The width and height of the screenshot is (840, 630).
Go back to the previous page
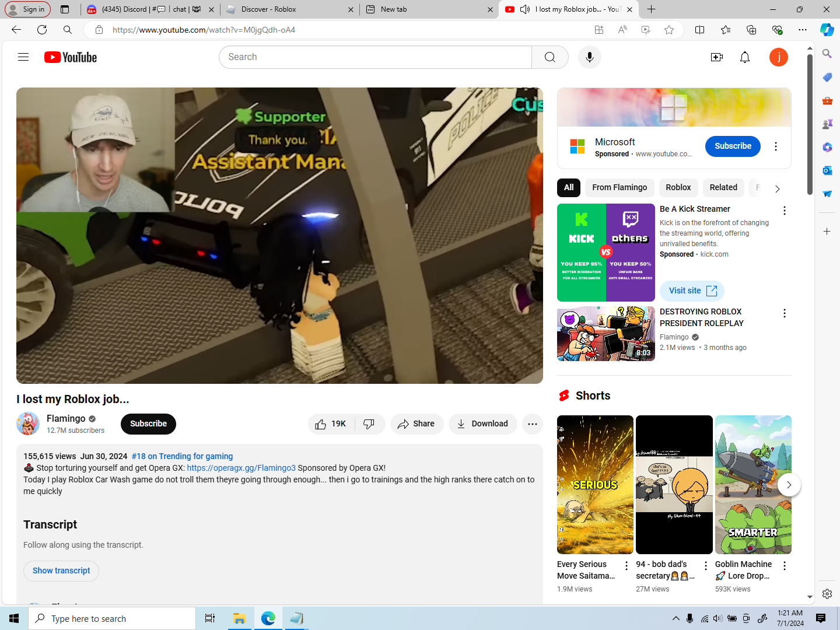(x=16, y=30)
